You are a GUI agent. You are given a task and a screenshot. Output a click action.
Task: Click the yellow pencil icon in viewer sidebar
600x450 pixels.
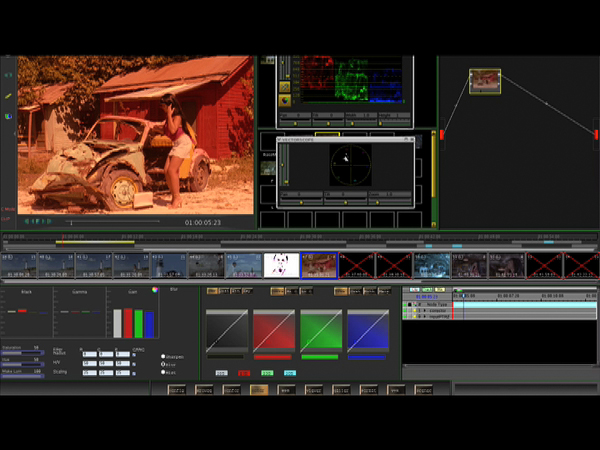(x=8, y=96)
